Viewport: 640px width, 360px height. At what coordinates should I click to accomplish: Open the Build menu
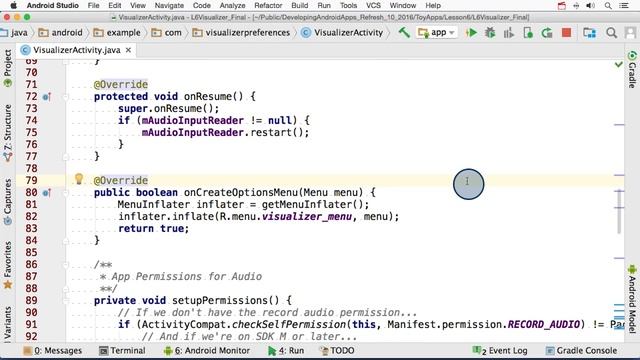pos(300,6)
